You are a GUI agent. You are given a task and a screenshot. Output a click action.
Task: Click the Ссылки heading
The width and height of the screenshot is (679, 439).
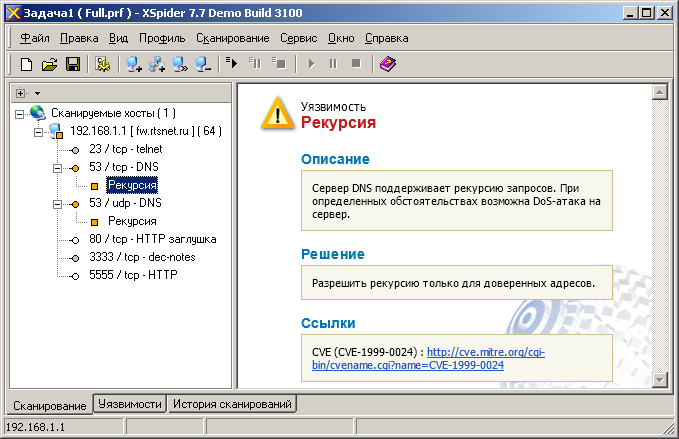point(328,323)
